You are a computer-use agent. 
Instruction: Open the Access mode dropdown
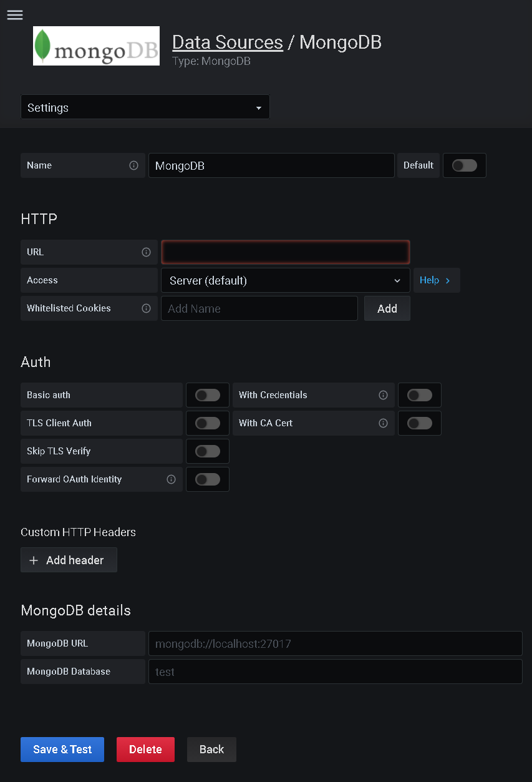pos(285,280)
